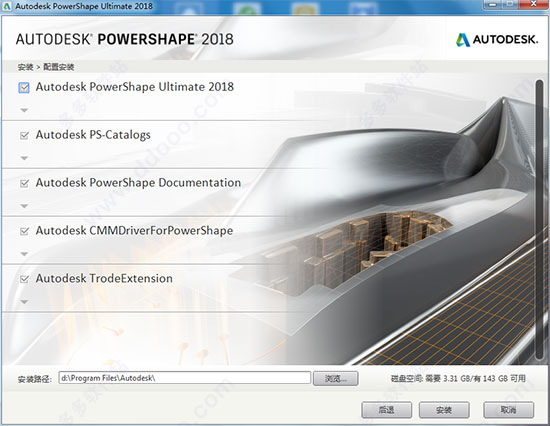Viewport: 550px width, 426px height.
Task: Click the Autodesk TrodeExtension label
Action: (x=104, y=279)
